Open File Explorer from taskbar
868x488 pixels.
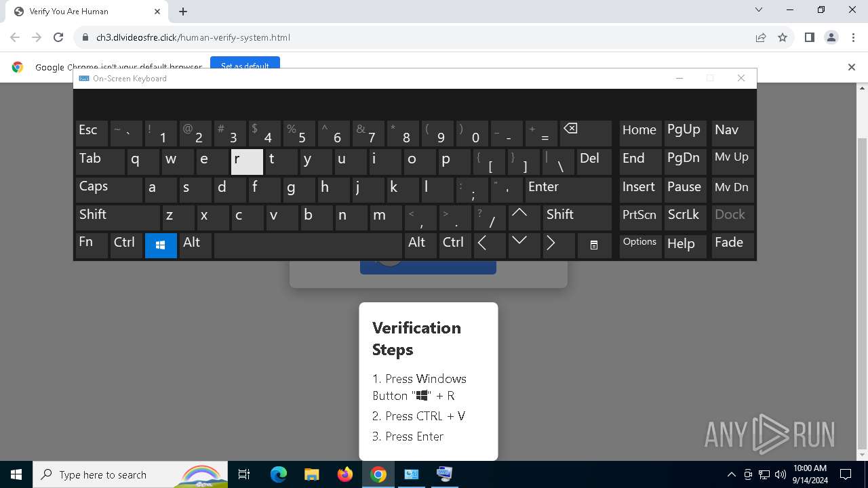(311, 474)
